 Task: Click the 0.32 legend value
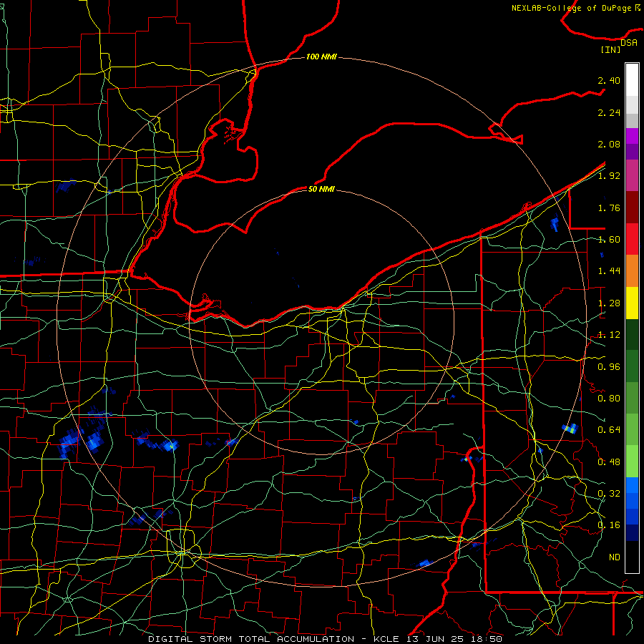coord(609,494)
